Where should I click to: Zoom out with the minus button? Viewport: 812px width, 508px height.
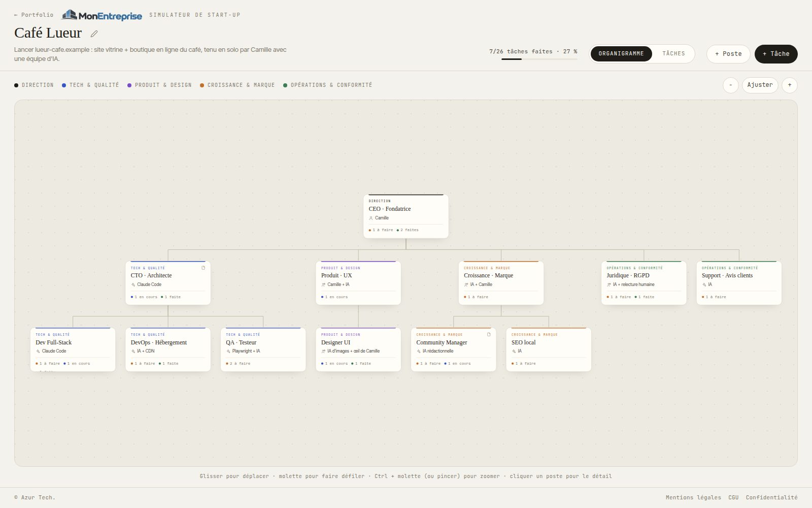(x=730, y=85)
